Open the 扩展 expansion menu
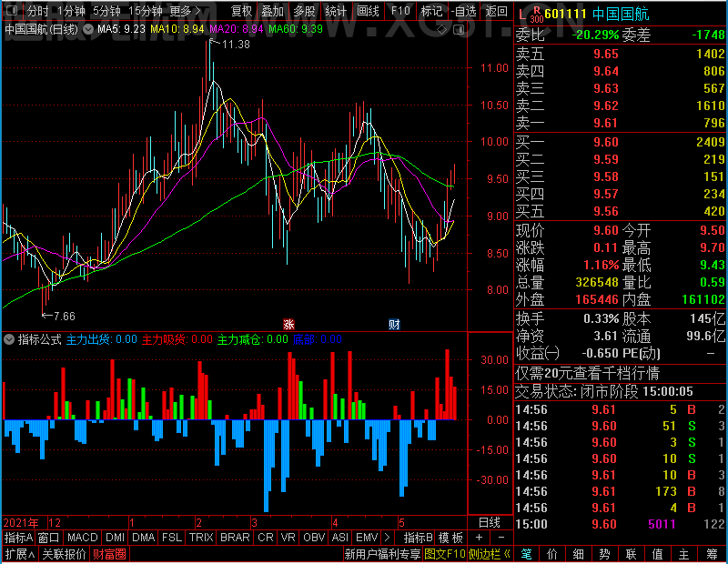728x564 pixels. pos(20,554)
